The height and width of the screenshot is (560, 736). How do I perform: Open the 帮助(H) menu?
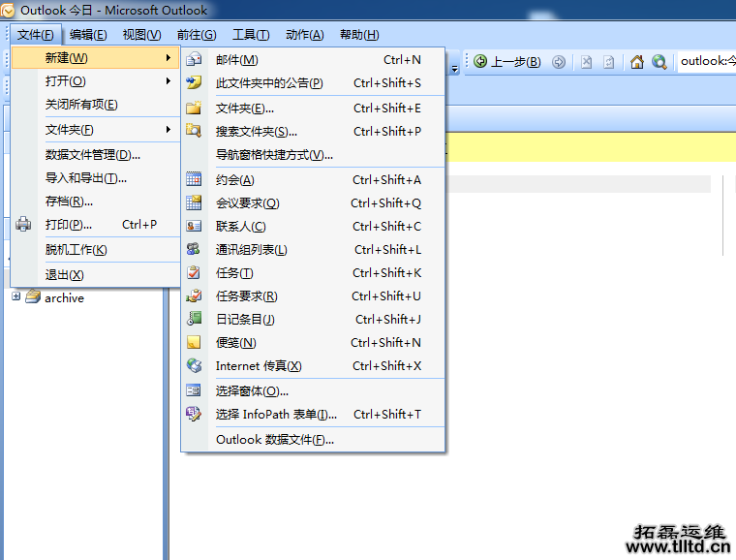(359, 35)
